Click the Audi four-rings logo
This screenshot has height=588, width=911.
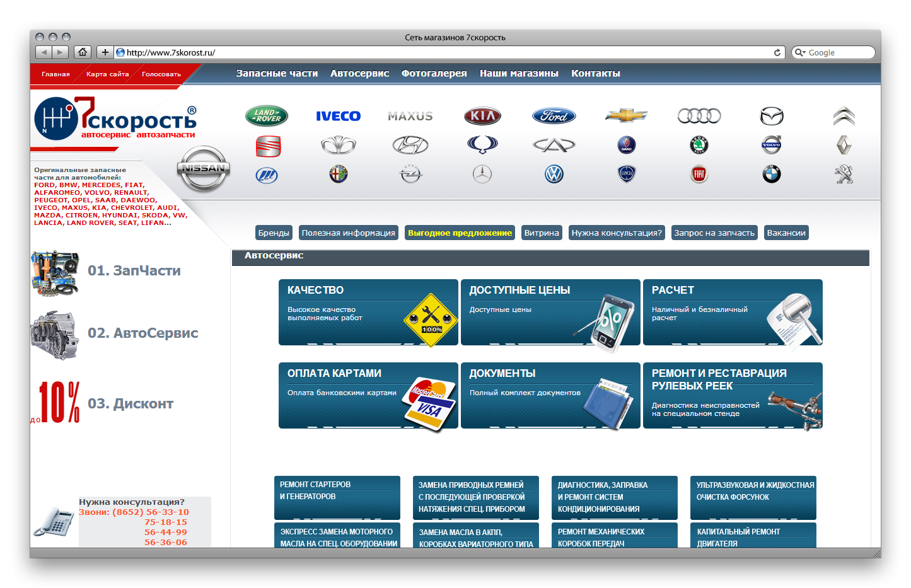pos(699,116)
